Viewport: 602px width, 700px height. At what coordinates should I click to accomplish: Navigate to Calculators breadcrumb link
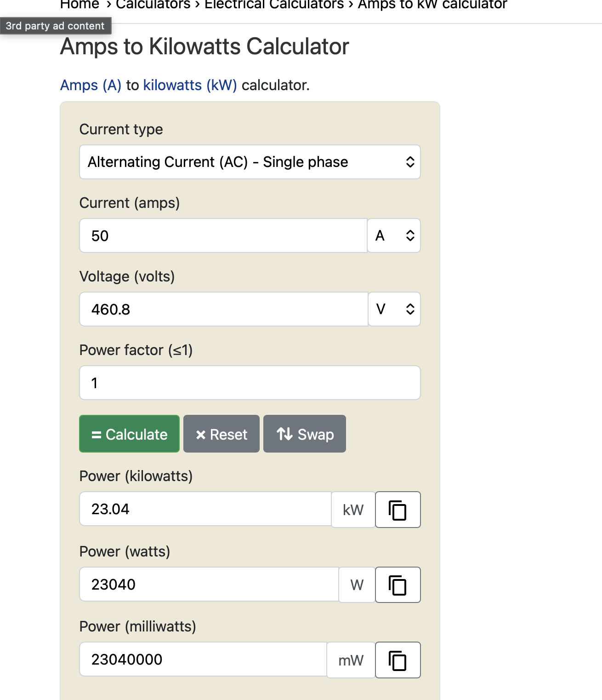point(153,5)
